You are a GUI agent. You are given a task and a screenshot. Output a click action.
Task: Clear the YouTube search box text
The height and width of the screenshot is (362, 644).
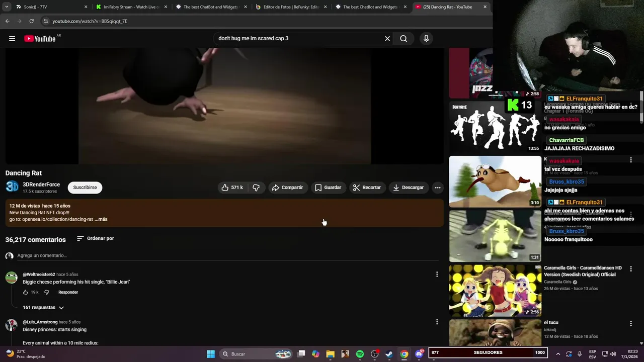(x=387, y=39)
